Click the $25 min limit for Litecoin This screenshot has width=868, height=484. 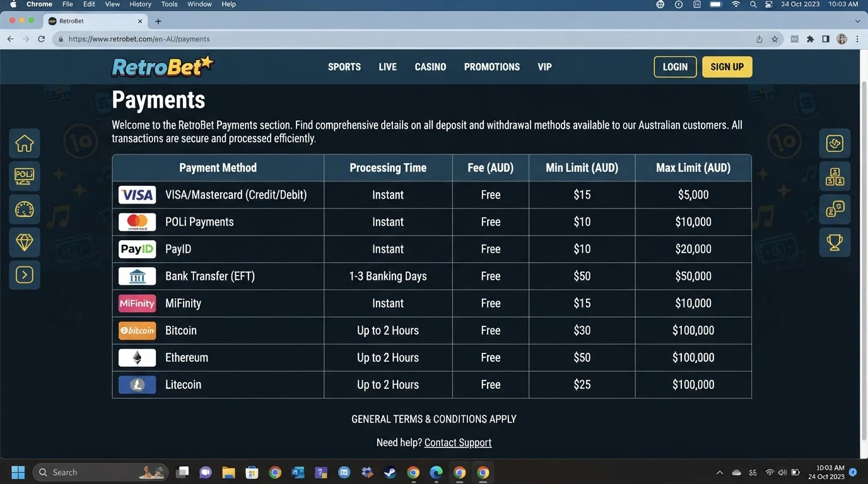pyautogui.click(x=582, y=384)
